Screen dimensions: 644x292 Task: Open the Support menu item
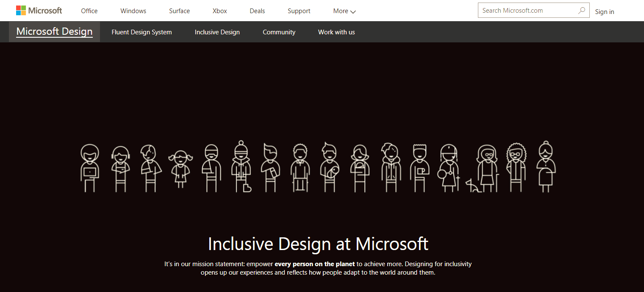[299, 11]
